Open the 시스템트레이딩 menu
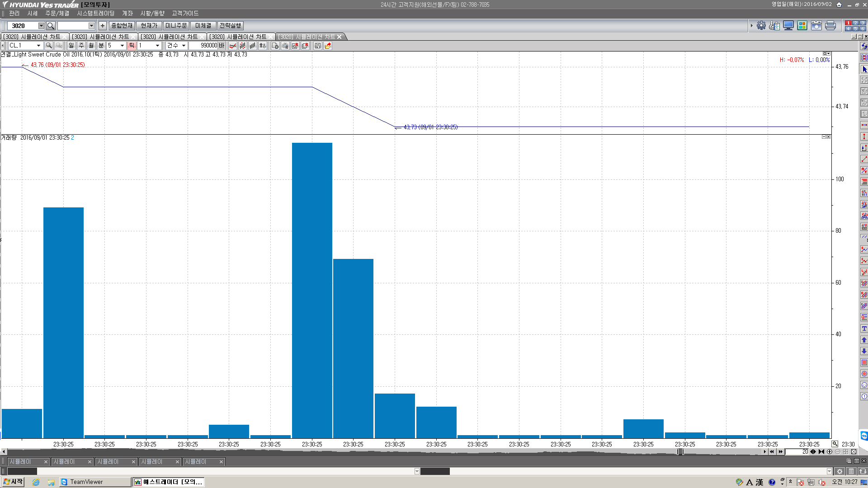Image resolution: width=868 pixels, height=488 pixels. point(95,14)
